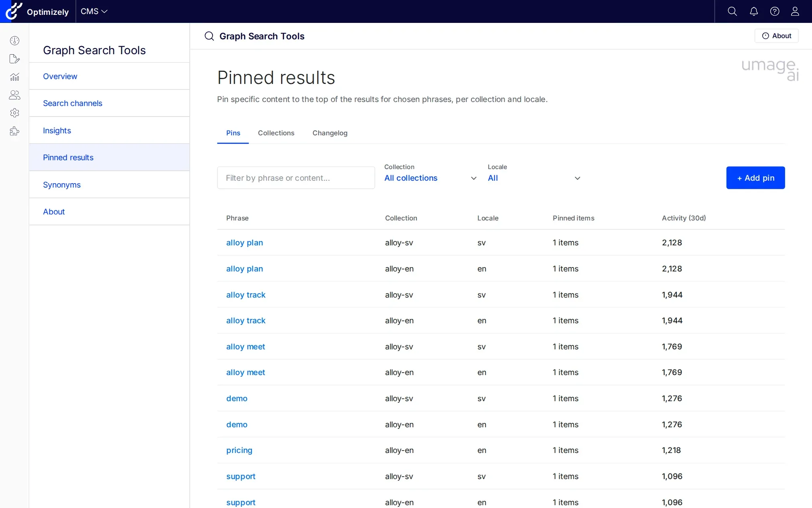Open the alloy meet pin for alloy-en
The width and height of the screenshot is (812, 508).
(246, 372)
